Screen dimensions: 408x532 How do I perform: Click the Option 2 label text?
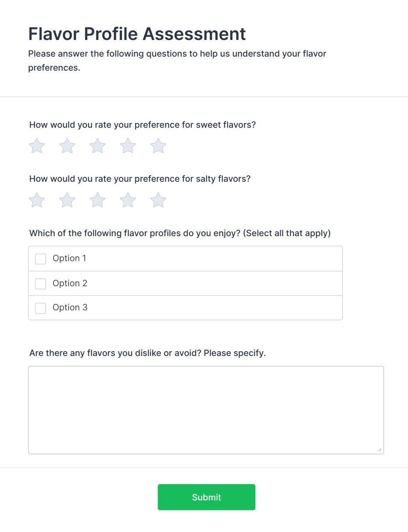pyautogui.click(x=70, y=284)
